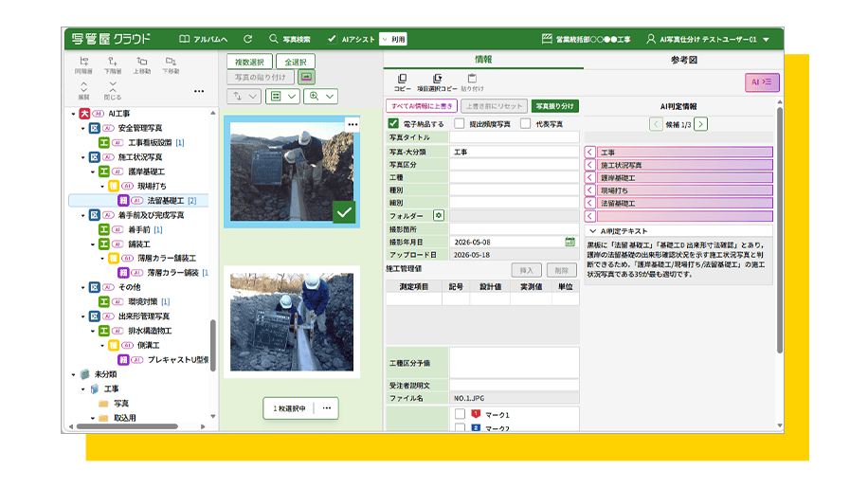Collapse the 未分類 tree node
The image size is (868, 488).
coord(74,374)
